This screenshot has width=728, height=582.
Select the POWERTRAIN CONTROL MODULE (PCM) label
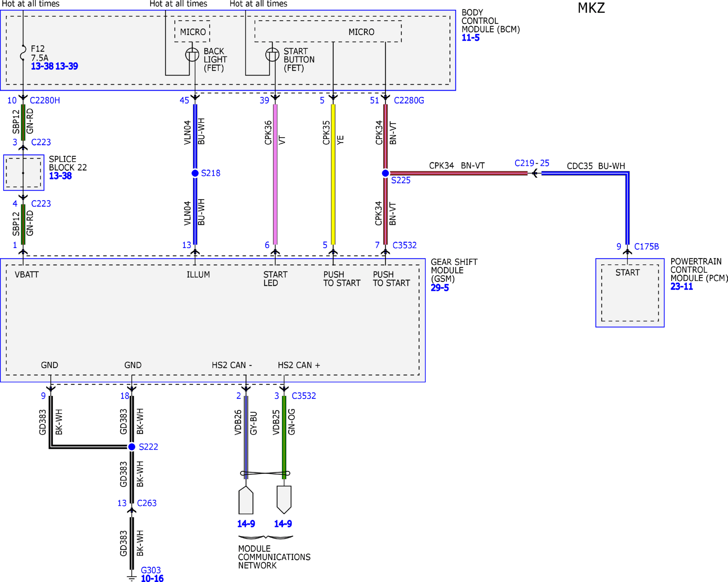coord(699,269)
